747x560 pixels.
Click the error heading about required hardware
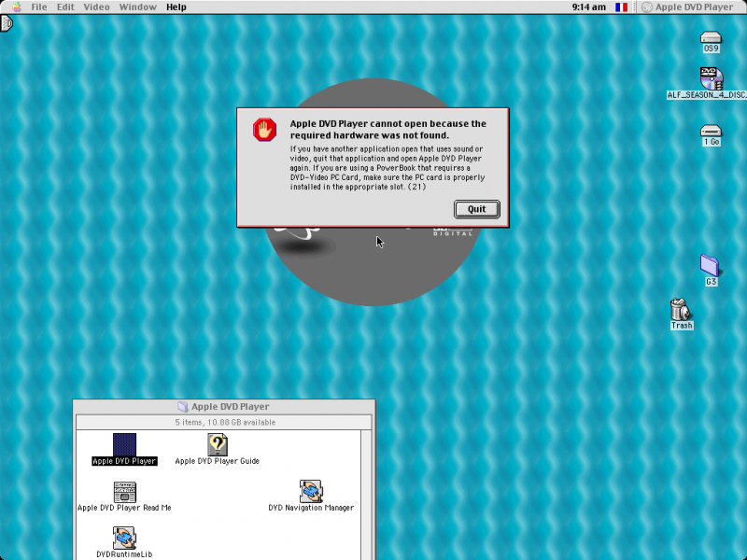(388, 129)
